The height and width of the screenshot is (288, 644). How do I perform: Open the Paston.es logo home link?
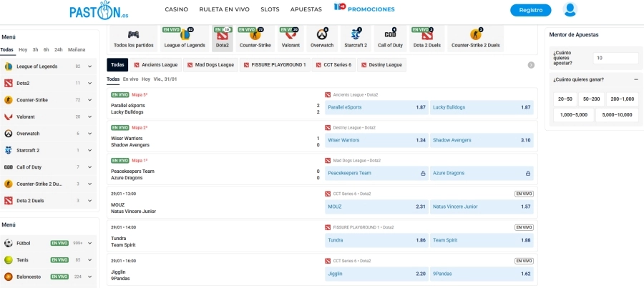[x=99, y=10]
